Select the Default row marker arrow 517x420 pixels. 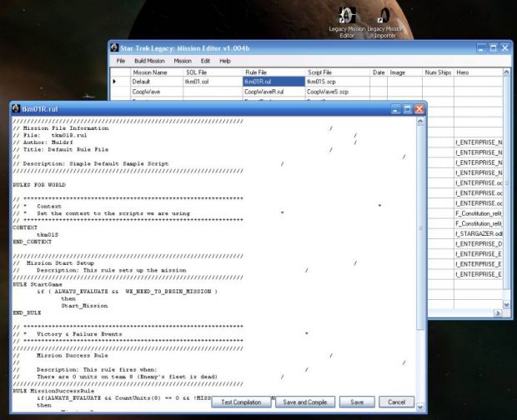coord(114,82)
